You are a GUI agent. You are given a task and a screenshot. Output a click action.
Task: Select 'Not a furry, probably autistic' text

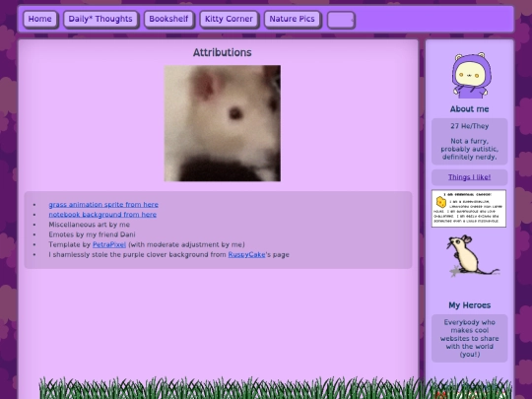tap(470, 149)
